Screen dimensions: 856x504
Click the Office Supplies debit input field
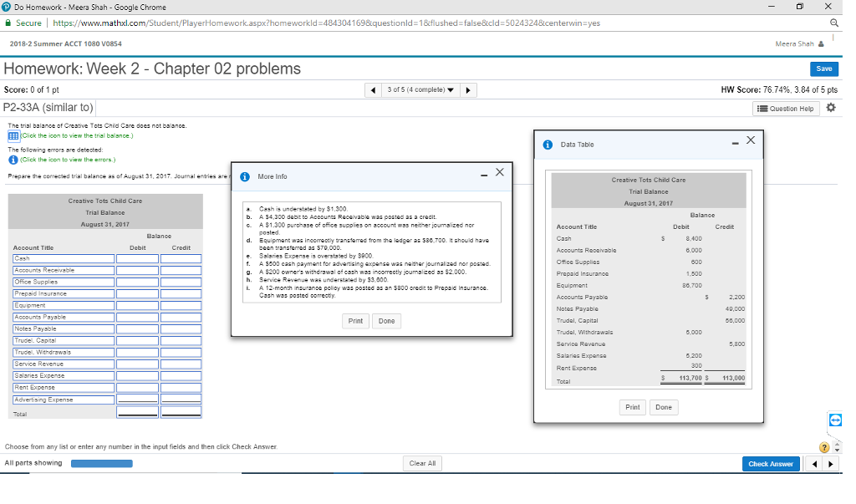click(137, 283)
